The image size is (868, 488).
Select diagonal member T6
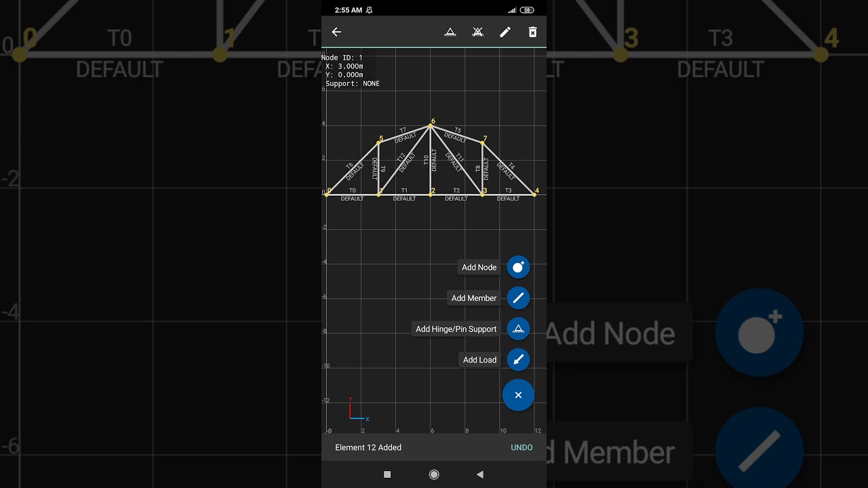tap(353, 169)
